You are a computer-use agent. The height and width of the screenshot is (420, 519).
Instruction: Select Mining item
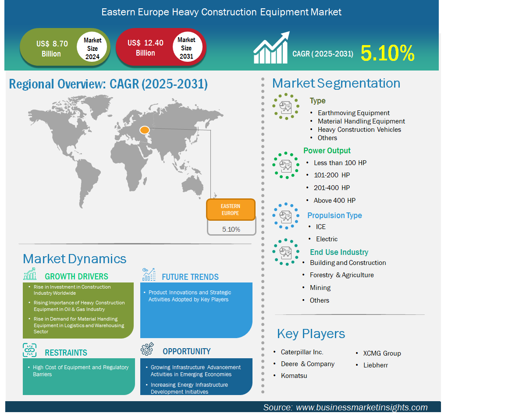(320, 288)
